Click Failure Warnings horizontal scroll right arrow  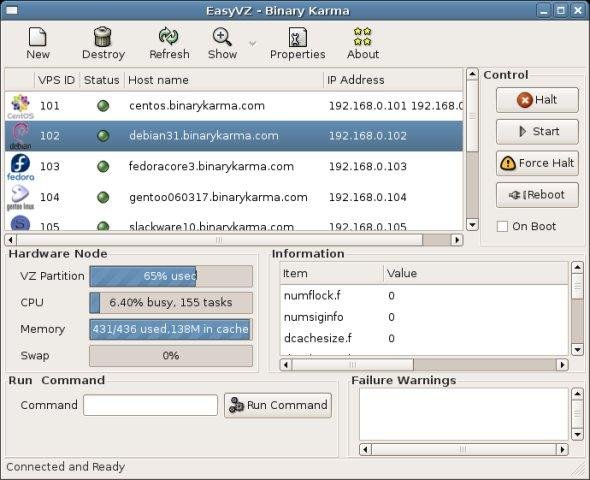562,449
